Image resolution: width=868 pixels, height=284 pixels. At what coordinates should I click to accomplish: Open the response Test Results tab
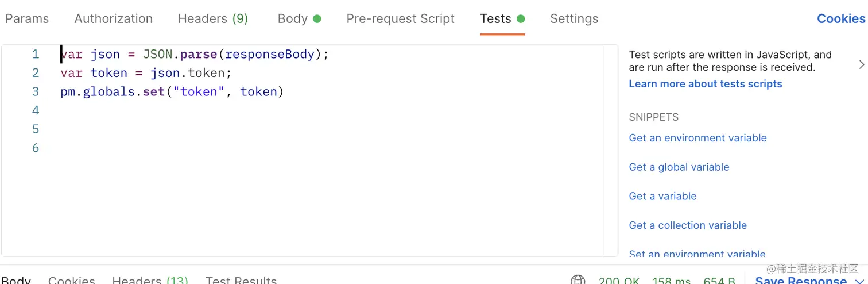click(x=241, y=281)
